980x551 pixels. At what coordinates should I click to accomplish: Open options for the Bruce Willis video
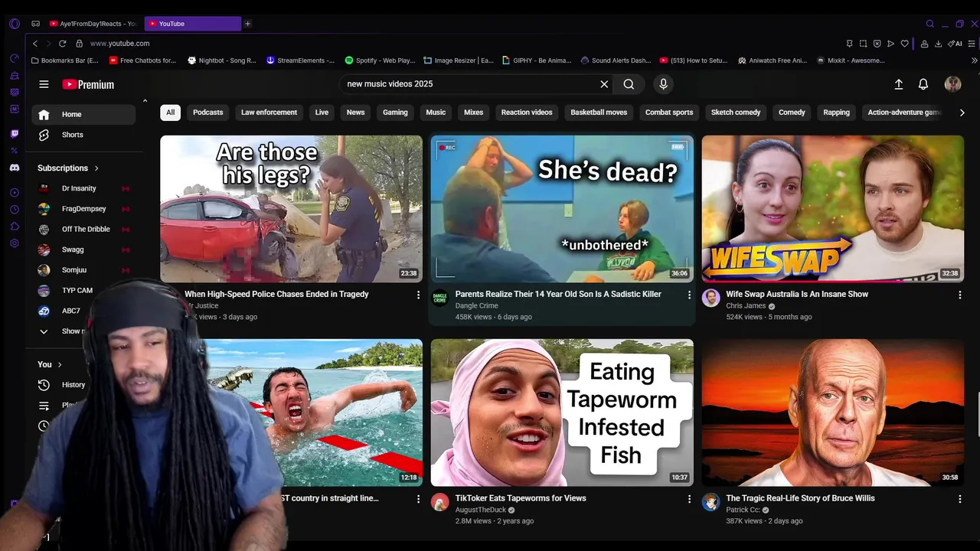pyautogui.click(x=960, y=499)
